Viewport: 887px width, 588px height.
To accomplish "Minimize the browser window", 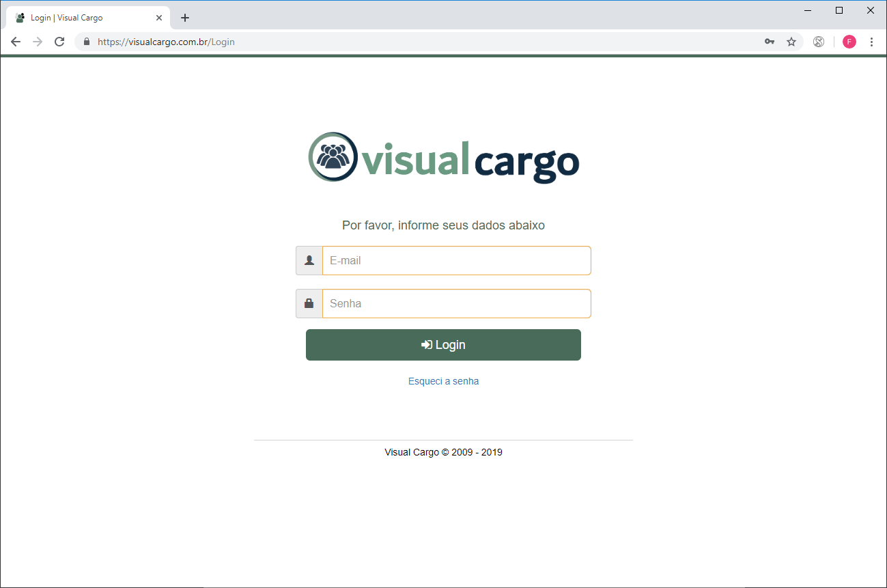I will tap(808, 10).
